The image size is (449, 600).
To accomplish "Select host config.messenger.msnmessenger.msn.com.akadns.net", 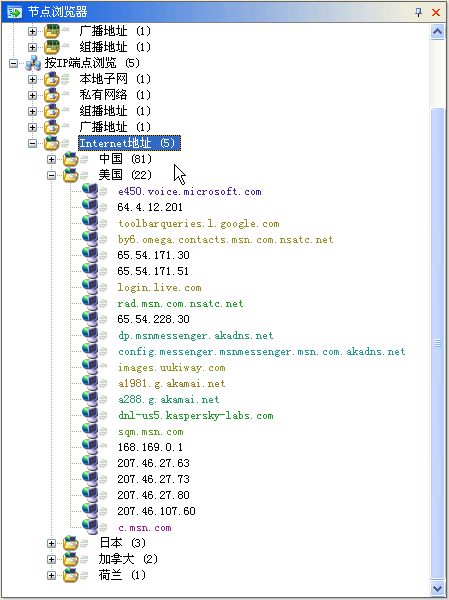I will click(261, 351).
